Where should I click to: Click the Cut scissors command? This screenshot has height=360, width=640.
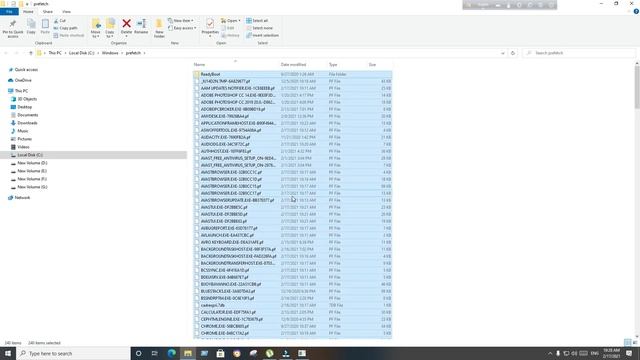tap(60, 20)
